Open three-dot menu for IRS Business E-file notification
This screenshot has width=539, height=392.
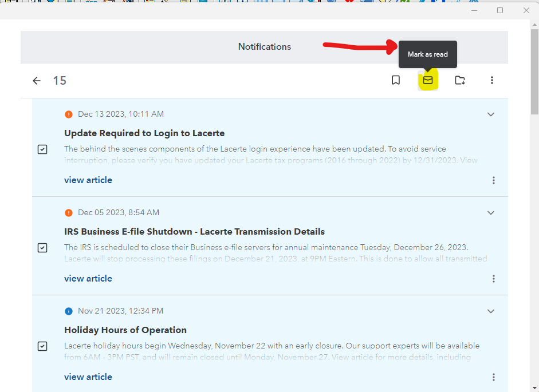coord(494,279)
